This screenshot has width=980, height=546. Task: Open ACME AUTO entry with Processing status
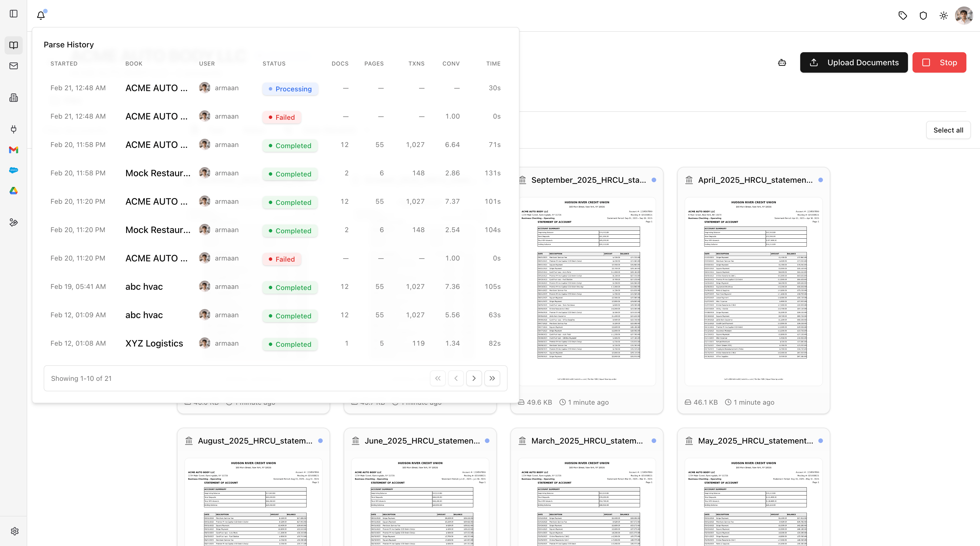(156, 88)
